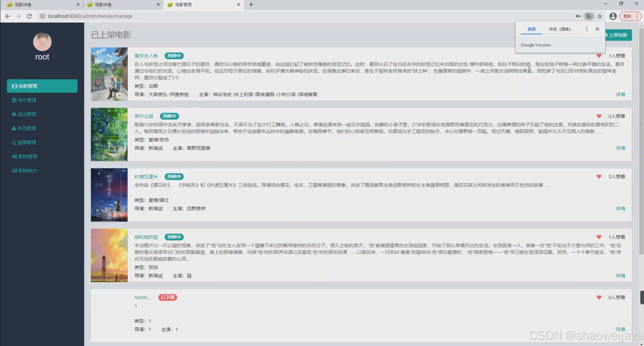The image size is (644, 346).
Task: Click heart icon for 夏目友人帐 movie
Action: click(599, 56)
